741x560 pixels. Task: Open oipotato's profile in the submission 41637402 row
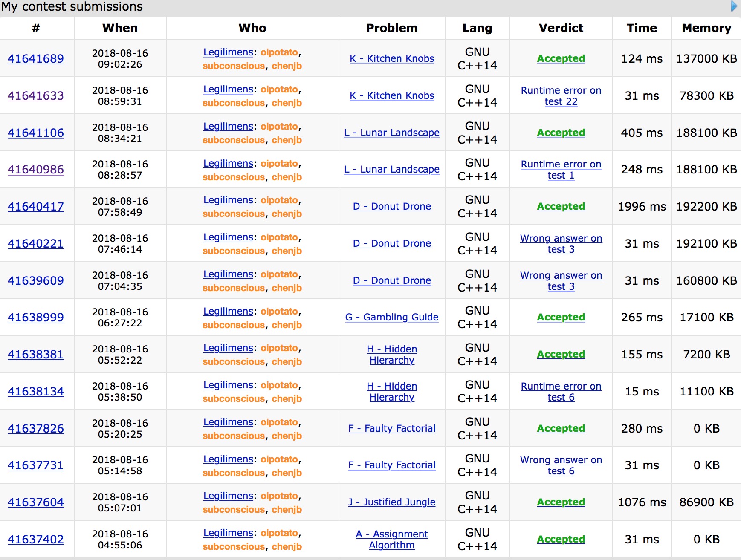(x=279, y=533)
